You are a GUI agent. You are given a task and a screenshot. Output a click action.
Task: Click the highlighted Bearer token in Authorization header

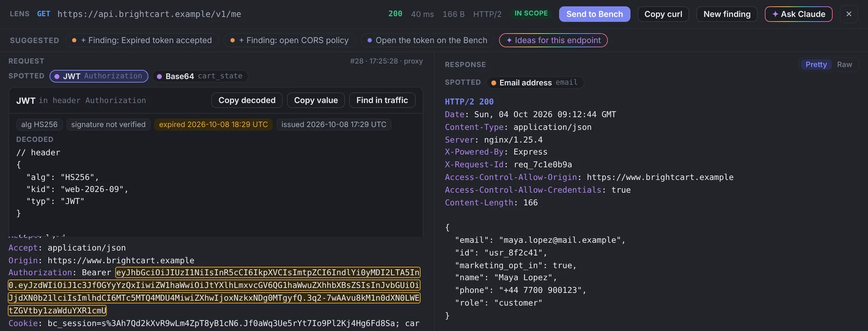click(214, 291)
